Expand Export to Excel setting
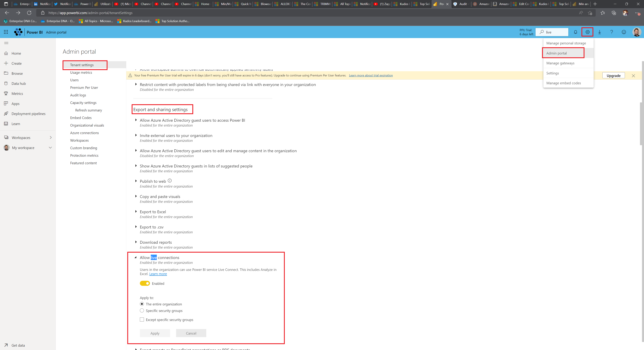Image resolution: width=644 pixels, height=350 pixels. [136, 212]
